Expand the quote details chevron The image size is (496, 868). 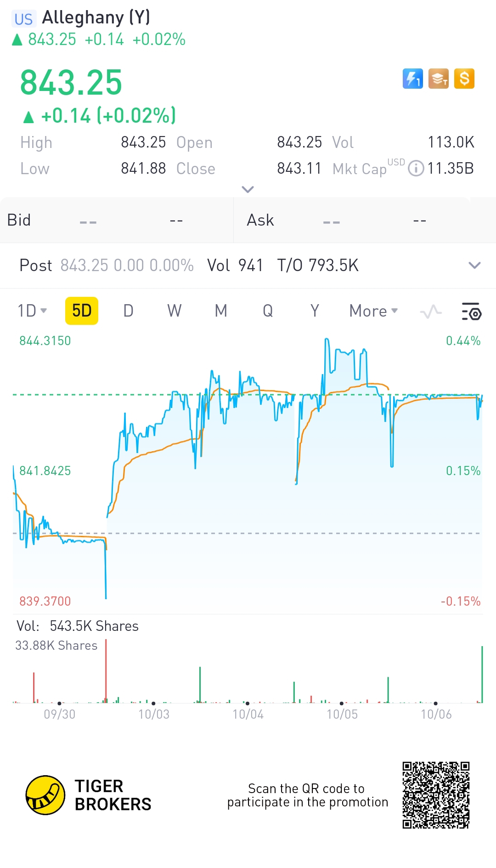point(248,189)
